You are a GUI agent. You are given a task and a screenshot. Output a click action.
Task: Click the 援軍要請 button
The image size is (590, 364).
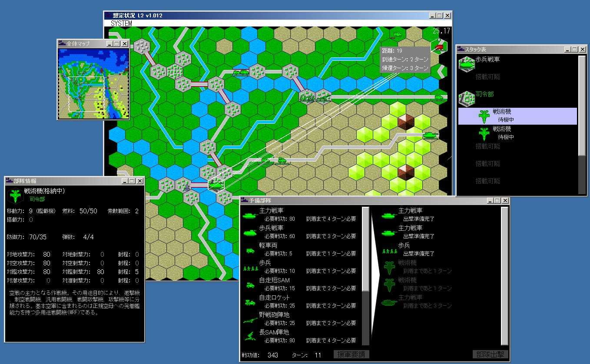tap(351, 354)
